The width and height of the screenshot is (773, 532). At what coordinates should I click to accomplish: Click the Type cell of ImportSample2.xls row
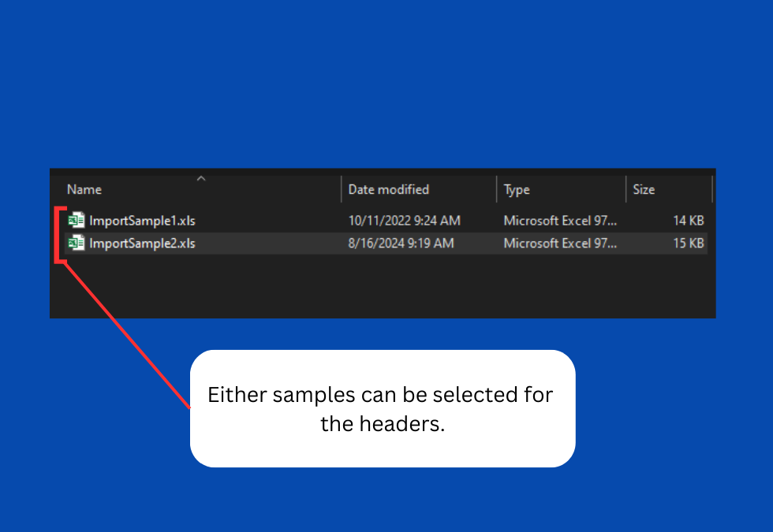pyautogui.click(x=560, y=244)
